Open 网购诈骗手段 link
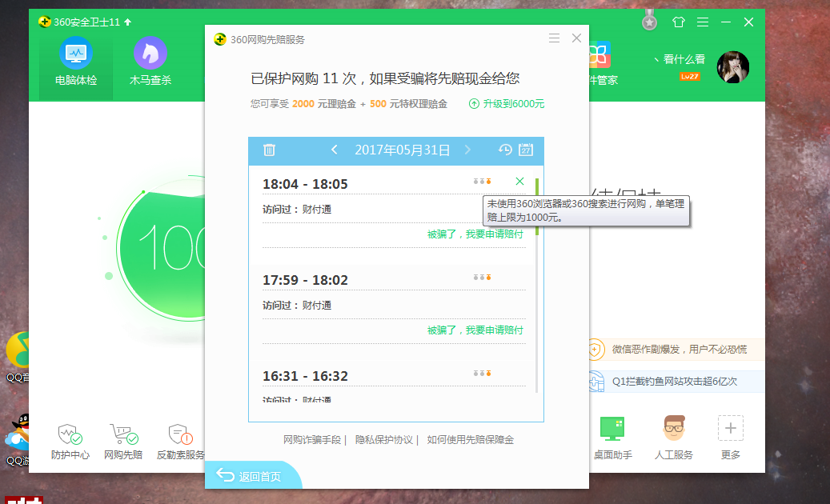The height and width of the screenshot is (504, 830). (312, 439)
